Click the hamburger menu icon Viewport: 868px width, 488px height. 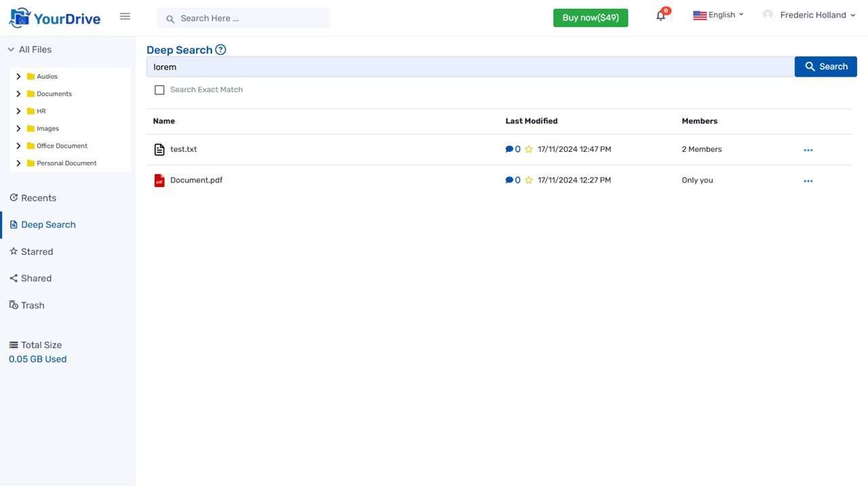125,16
